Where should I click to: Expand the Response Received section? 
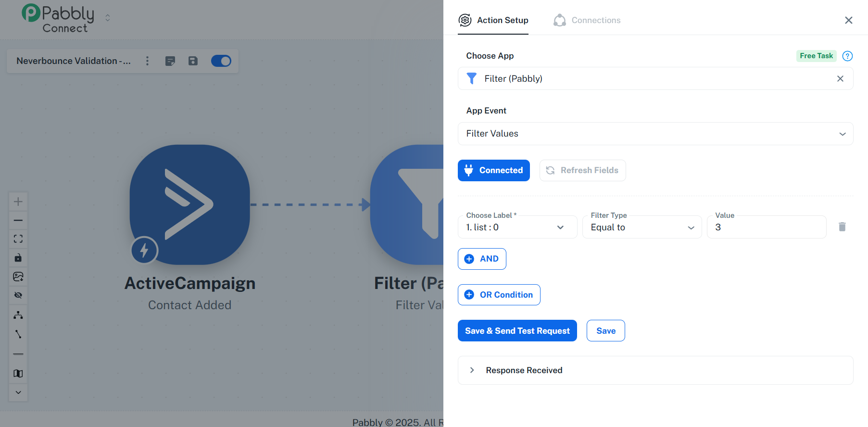524,370
